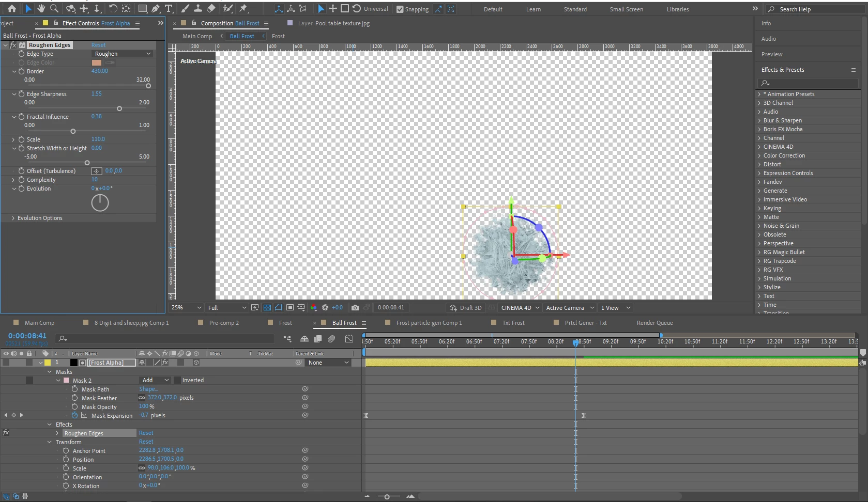Screen dimensions: 868x502
Task: Click the Edge Color swatch
Action: point(97,62)
